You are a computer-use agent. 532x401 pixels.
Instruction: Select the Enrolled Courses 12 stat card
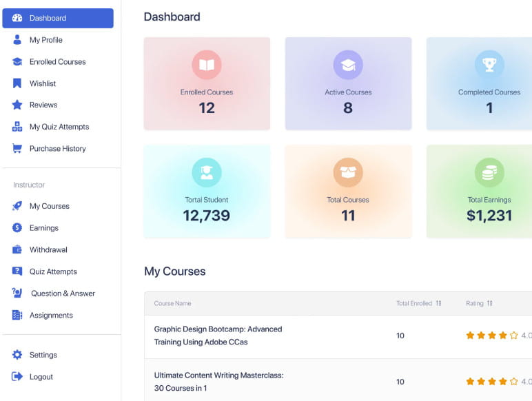[x=207, y=83]
